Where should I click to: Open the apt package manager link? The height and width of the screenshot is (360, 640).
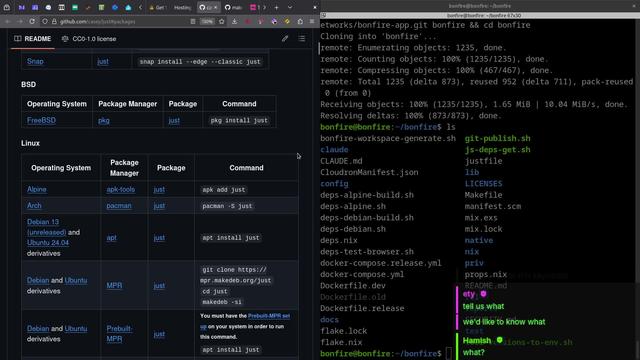[111, 238]
